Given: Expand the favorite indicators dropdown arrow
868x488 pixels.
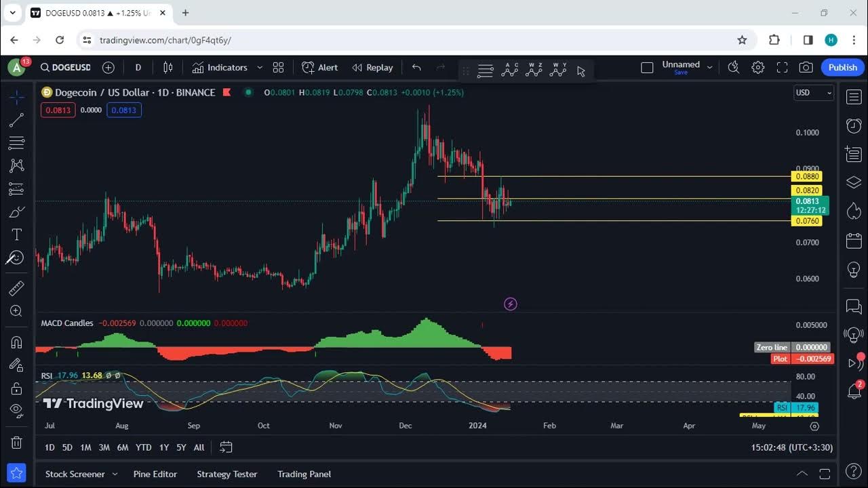Looking at the screenshot, I should click(259, 67).
